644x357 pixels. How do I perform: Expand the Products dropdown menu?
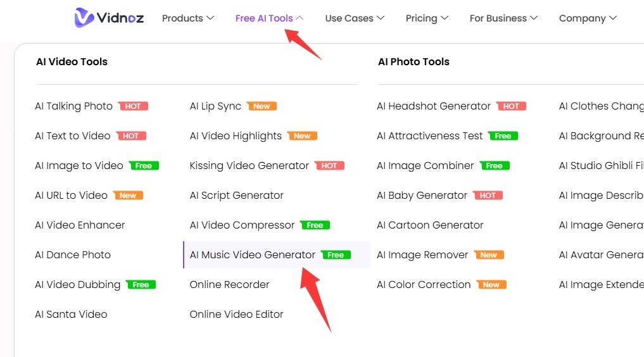(x=188, y=18)
